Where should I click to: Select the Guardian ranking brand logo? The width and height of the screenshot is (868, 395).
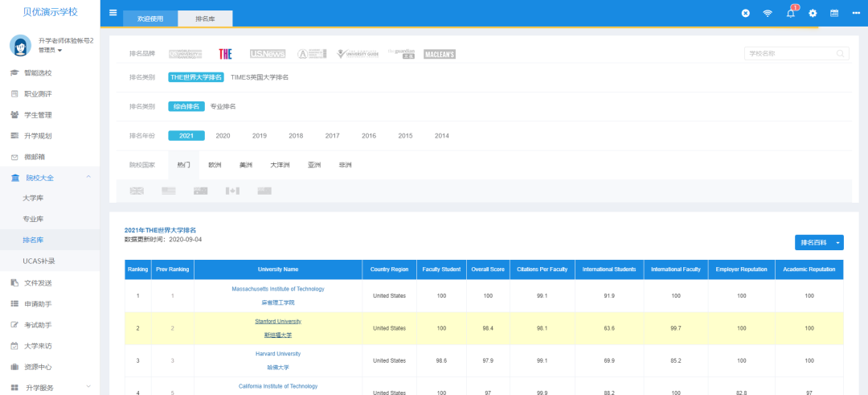pos(401,54)
